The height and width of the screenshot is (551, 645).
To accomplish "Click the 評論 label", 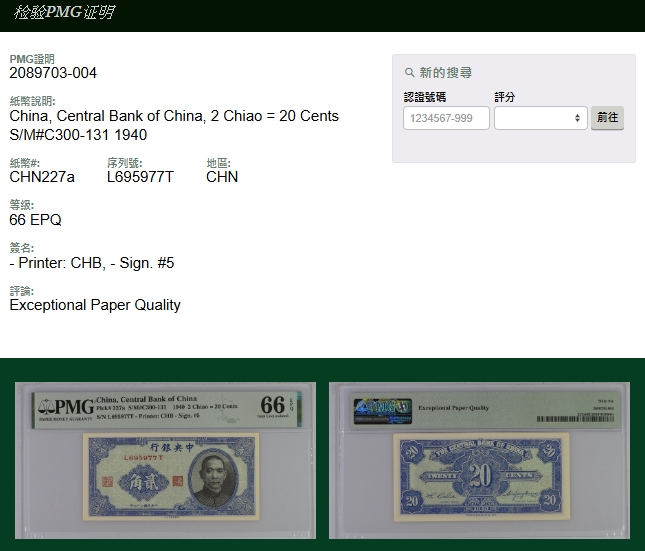I will click(x=21, y=291).
